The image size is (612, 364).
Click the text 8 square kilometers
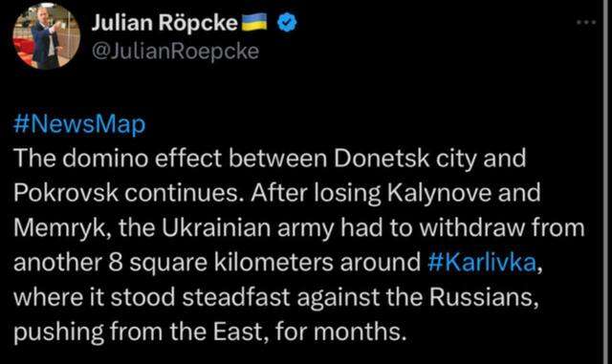[x=221, y=263]
